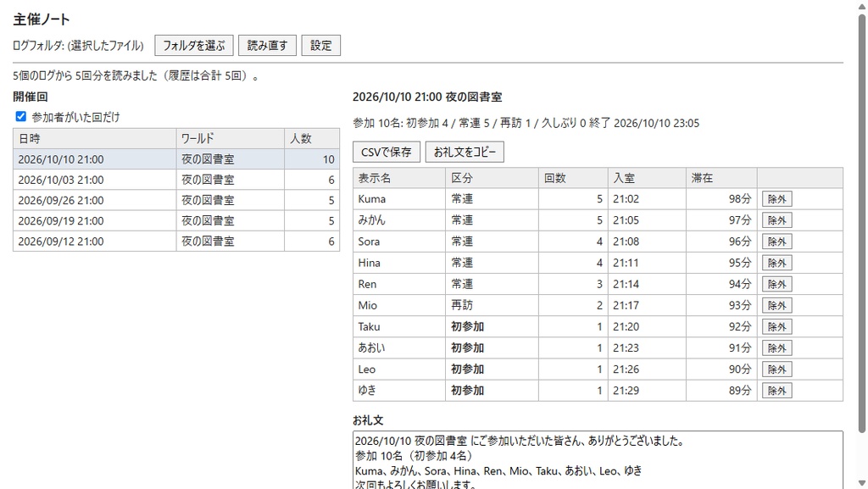Click the 読み直す button

coord(267,46)
